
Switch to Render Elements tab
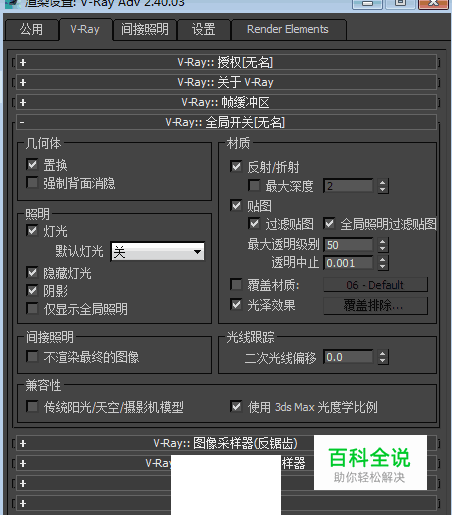[x=288, y=30]
